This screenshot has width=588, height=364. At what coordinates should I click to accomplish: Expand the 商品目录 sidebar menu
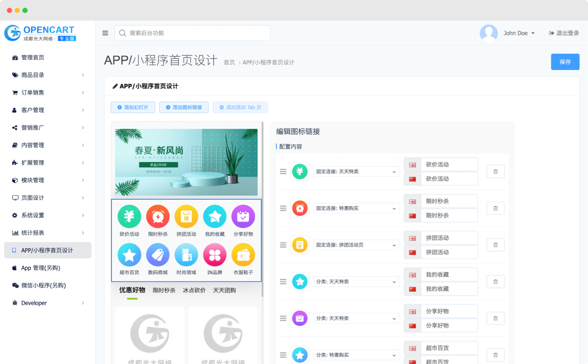(x=47, y=75)
